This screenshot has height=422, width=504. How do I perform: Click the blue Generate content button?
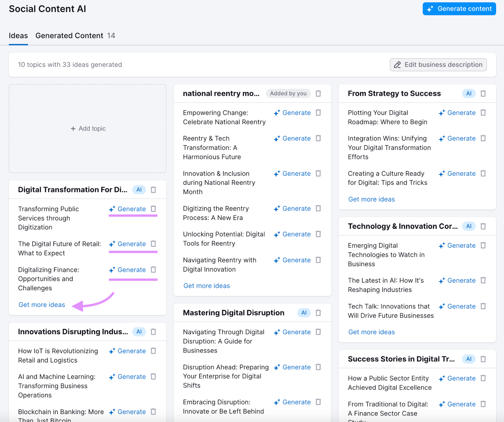click(459, 9)
